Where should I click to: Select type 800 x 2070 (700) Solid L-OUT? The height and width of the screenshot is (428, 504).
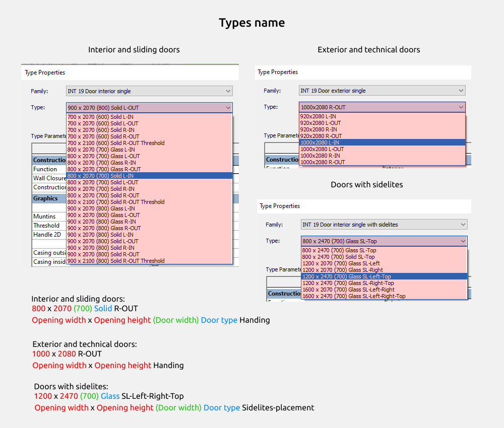149,182
